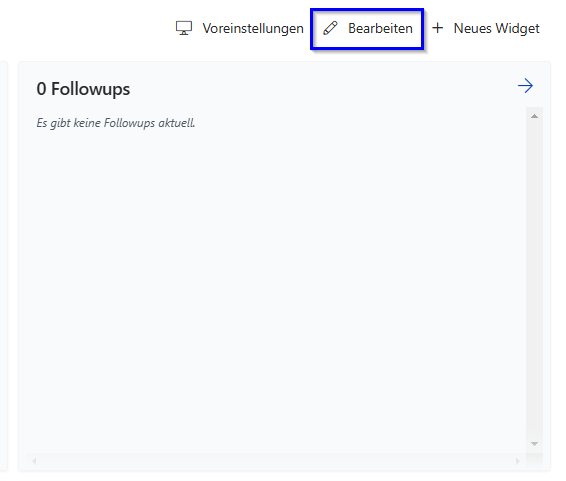Click the 0 Followups widget heading
This screenshot has height=481, width=566.
tap(83, 89)
